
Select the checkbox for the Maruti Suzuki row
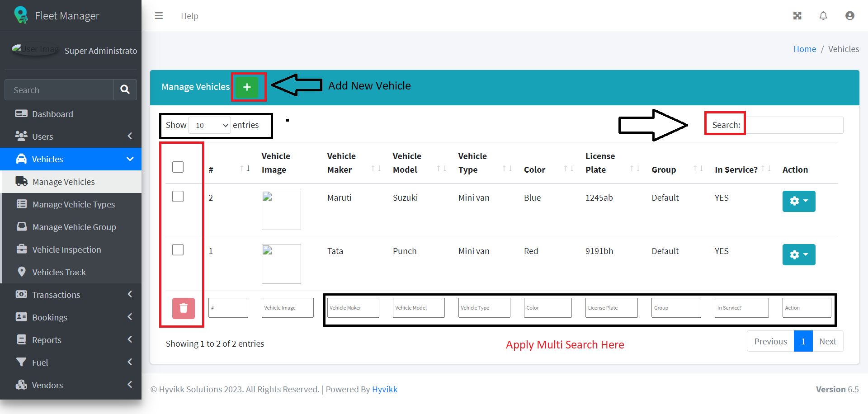(178, 197)
